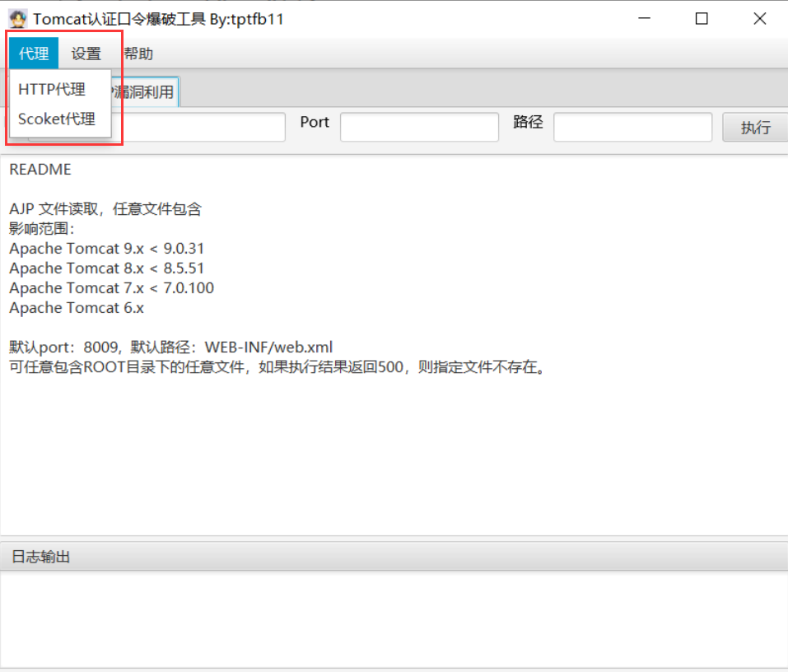Click the README heading text
Image resolution: width=788 pixels, height=672 pixels.
click(40, 170)
